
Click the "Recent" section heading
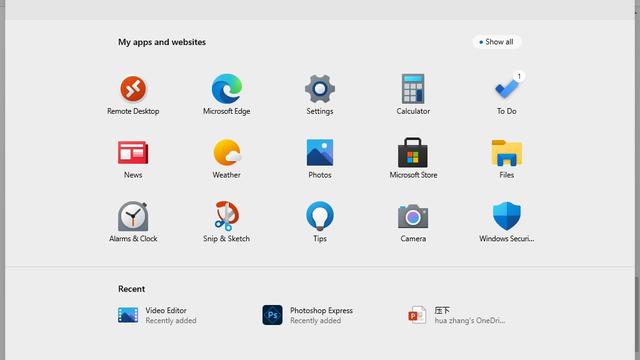[x=131, y=289]
